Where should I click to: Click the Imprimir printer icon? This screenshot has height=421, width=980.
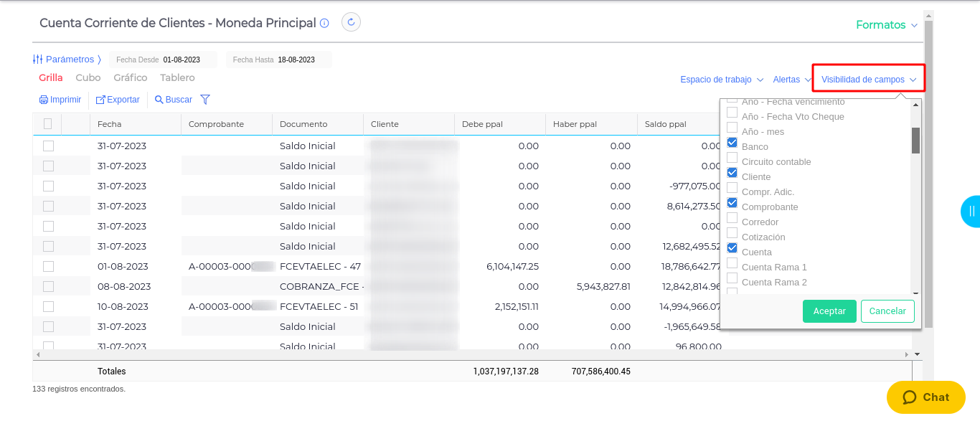pos(44,100)
